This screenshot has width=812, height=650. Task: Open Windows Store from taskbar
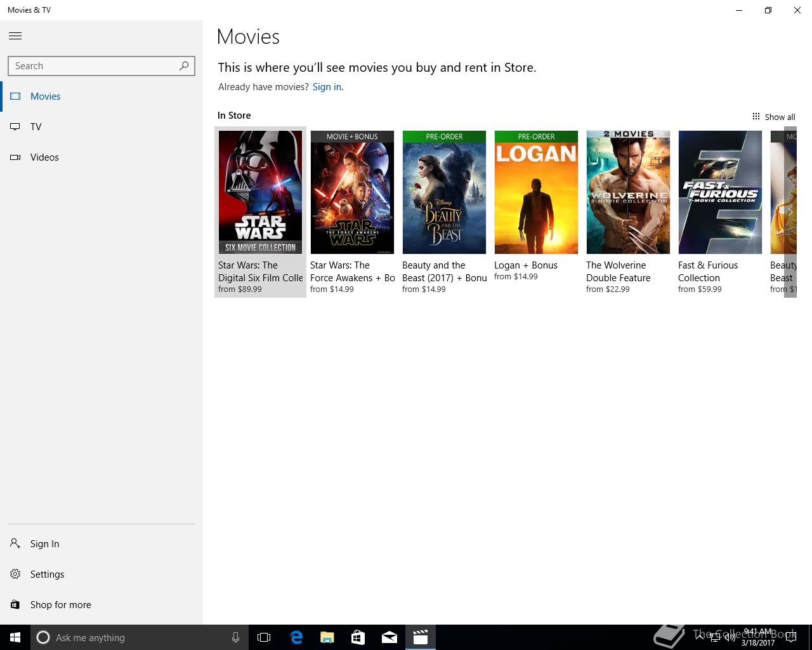358,637
